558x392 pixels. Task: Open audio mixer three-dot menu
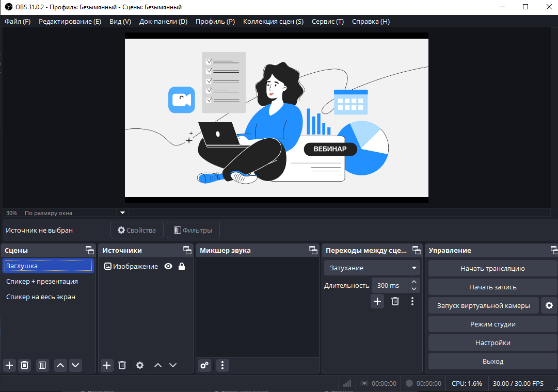click(x=222, y=365)
